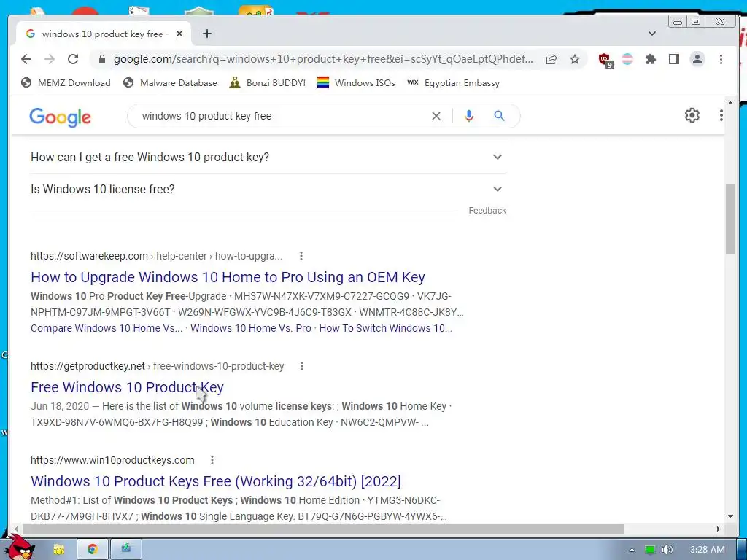
Task: Close the 'windows 10 product key free' tab
Action: 179,34
